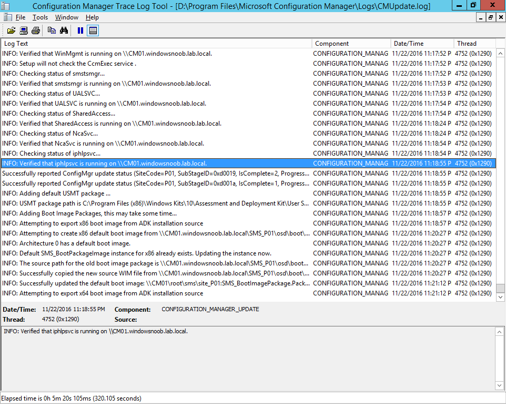Image resolution: width=506 pixels, height=420 pixels.
Task: Select 'Attempting to export x86 boot image' row
Action: coord(248,223)
